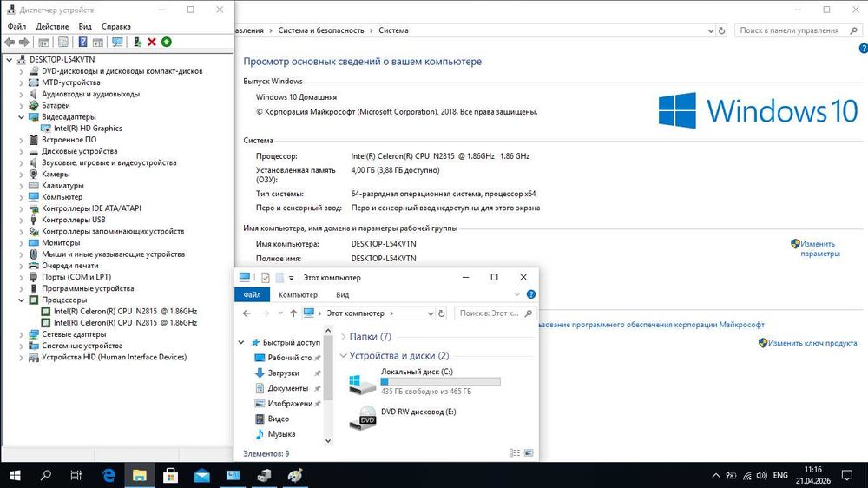Screen dimensions: 868x488
Task: Collapse the Процессоры category
Action: pyautogui.click(x=21, y=300)
